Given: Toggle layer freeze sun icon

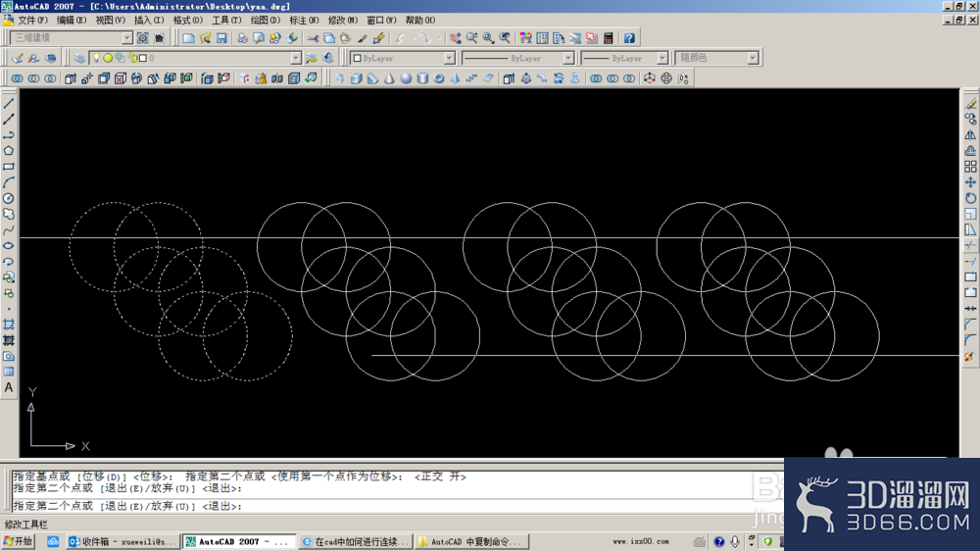Looking at the screenshot, I should 108,58.
